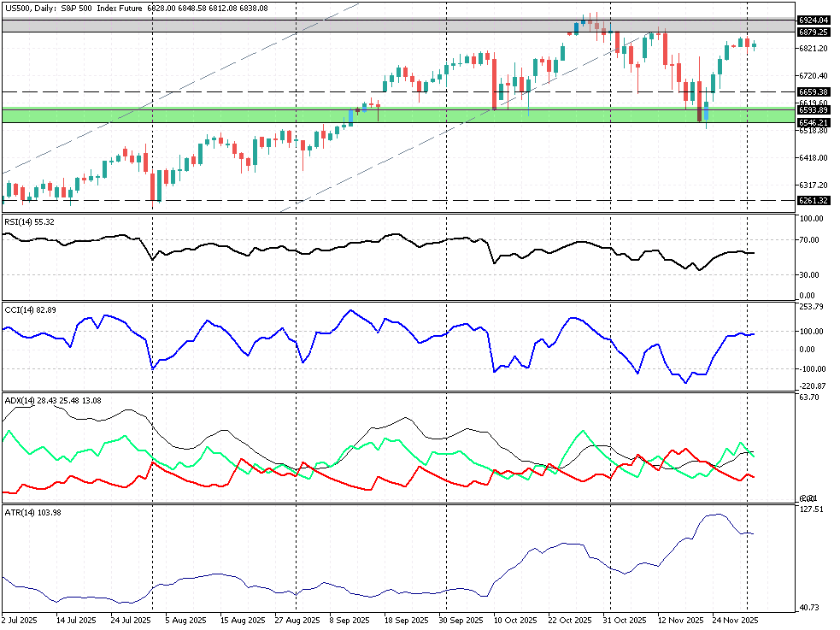Select the 6593.89 price level tag
Image resolution: width=840 pixels, height=630 pixels.
click(x=814, y=109)
